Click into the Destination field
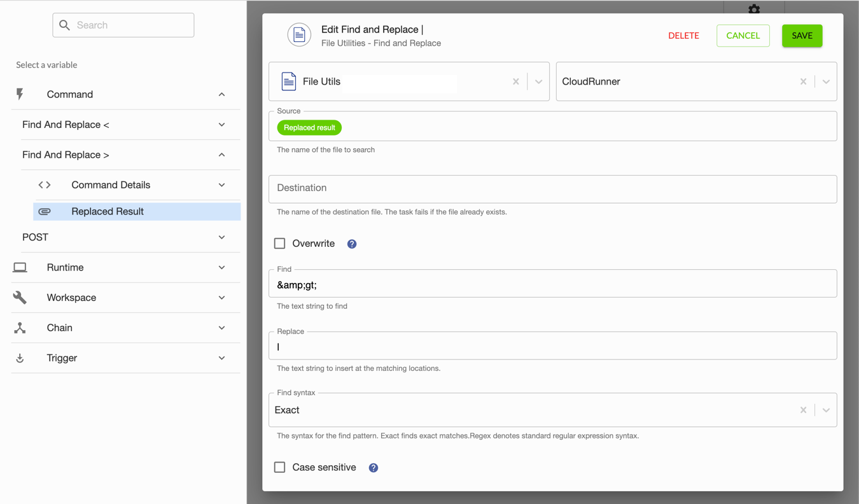The height and width of the screenshot is (504, 859). point(552,189)
